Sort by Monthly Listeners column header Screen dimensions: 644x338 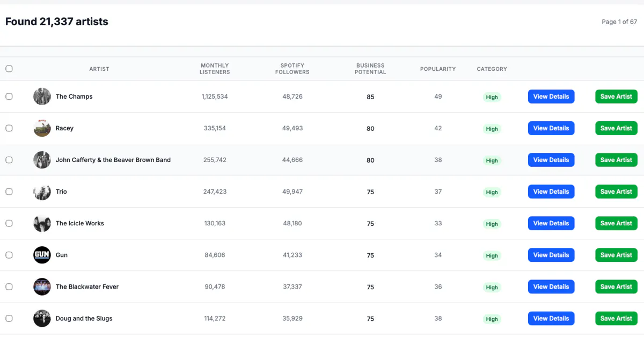coord(215,69)
